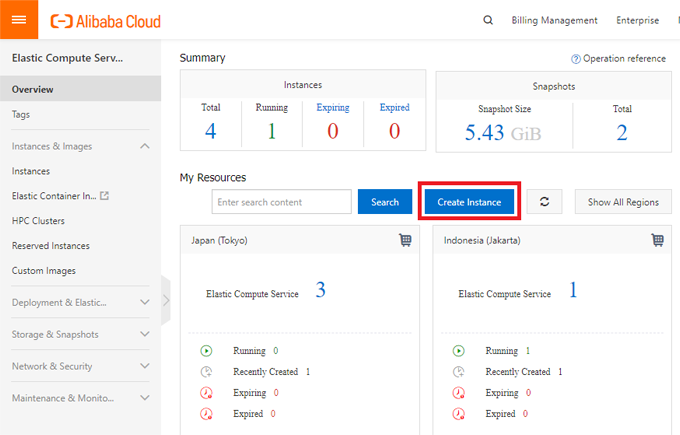
Task: Click the Snapshot Size value 5.43 GiB
Action: click(503, 133)
